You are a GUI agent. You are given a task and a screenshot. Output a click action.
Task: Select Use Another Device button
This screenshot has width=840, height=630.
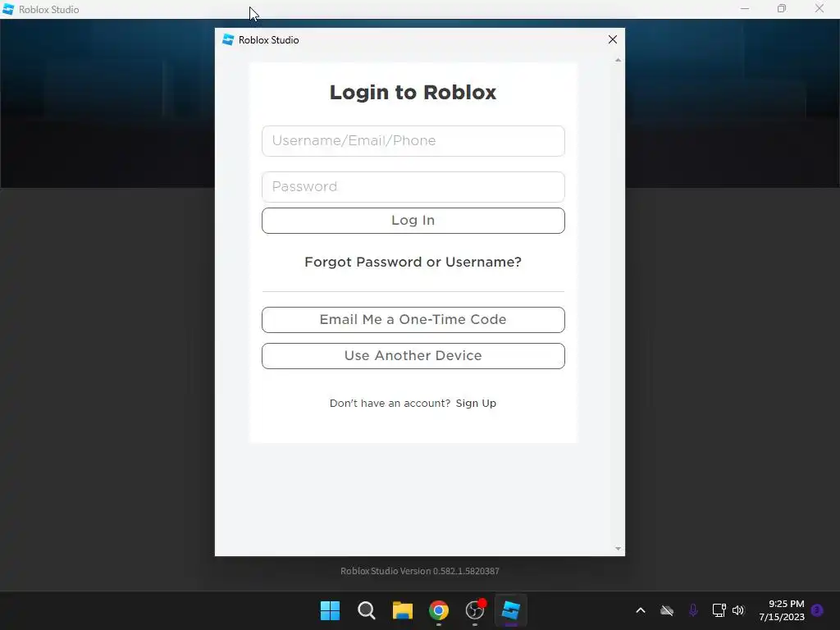click(x=413, y=356)
